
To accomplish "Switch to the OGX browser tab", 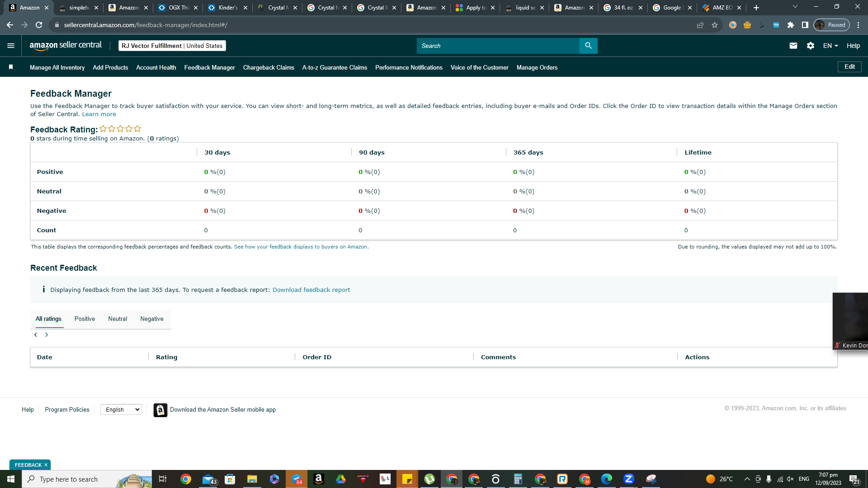I will (179, 8).
